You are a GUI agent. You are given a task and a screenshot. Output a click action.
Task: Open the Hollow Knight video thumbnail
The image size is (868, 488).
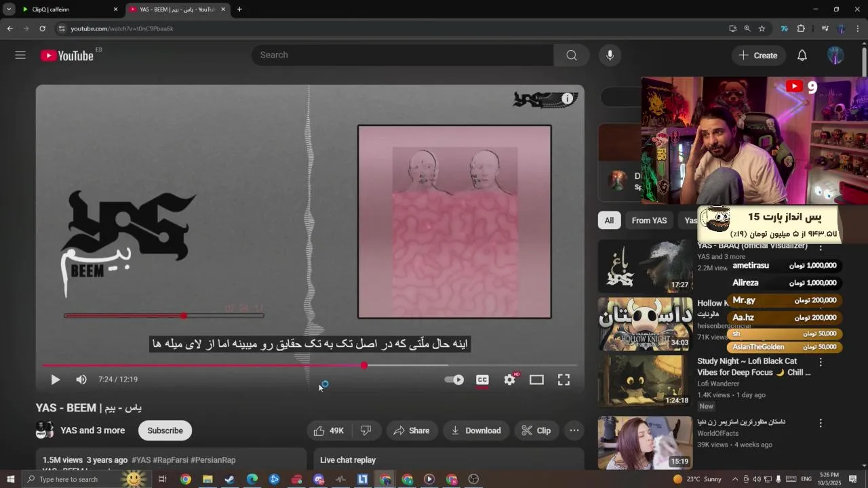point(645,324)
